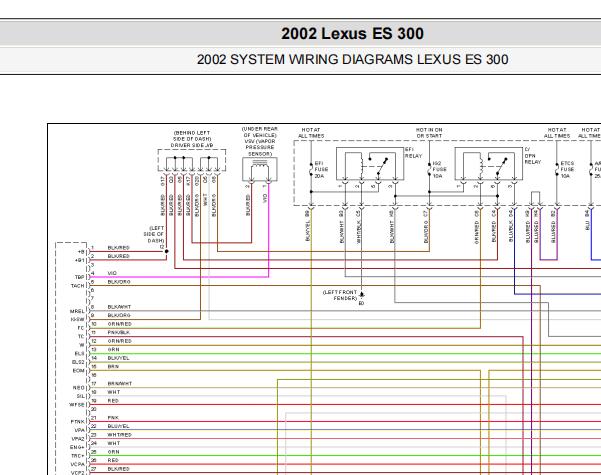Viewport: 601px width, 475px height.
Task: Select 'BLK/YEL' wire label at pin 14
Action: click(118, 358)
